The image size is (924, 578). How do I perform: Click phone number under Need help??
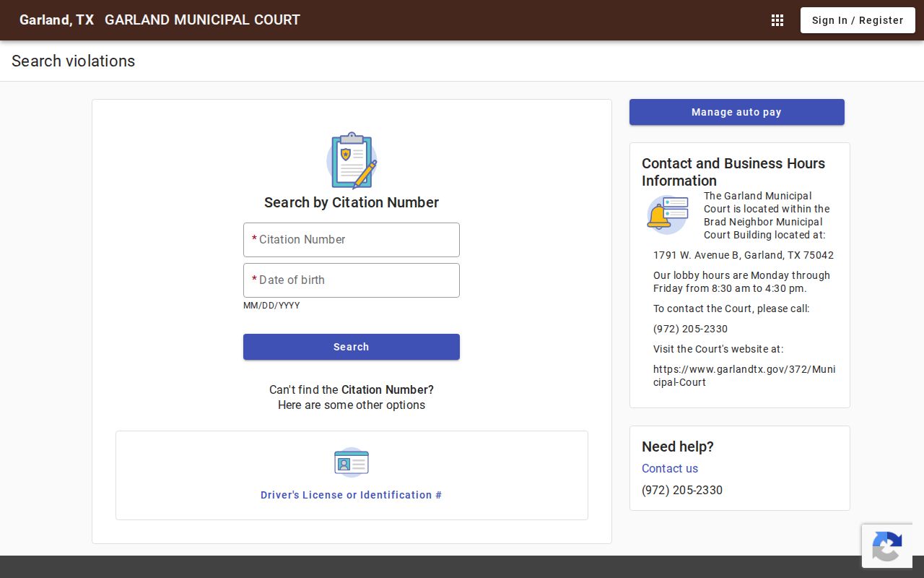coord(682,490)
